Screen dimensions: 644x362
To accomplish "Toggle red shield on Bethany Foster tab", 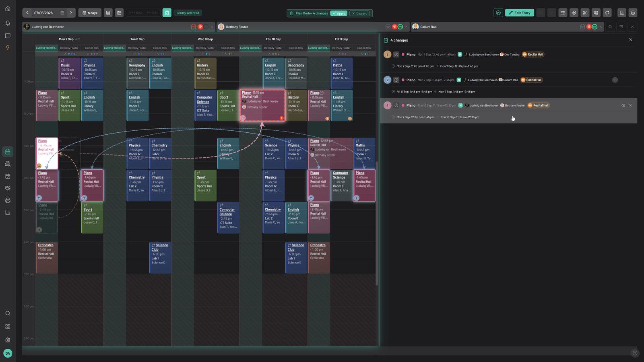I will (394, 27).
